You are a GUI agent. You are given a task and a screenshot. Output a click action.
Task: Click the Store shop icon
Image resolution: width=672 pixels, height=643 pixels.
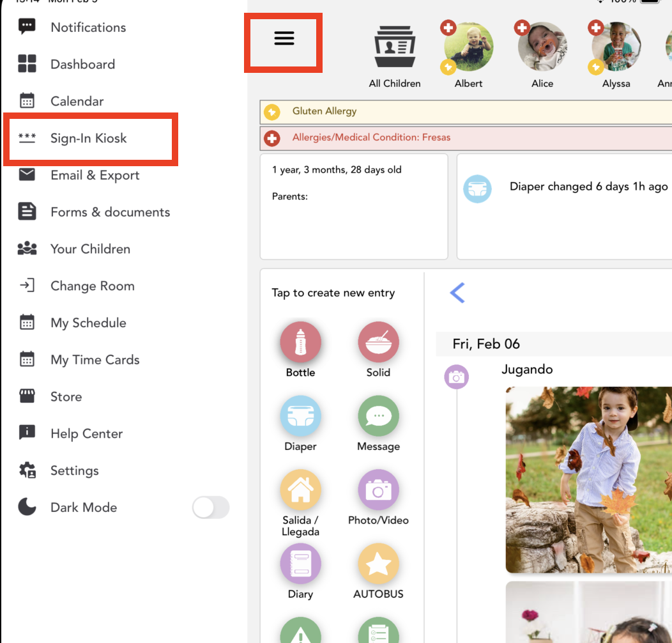[27, 396]
